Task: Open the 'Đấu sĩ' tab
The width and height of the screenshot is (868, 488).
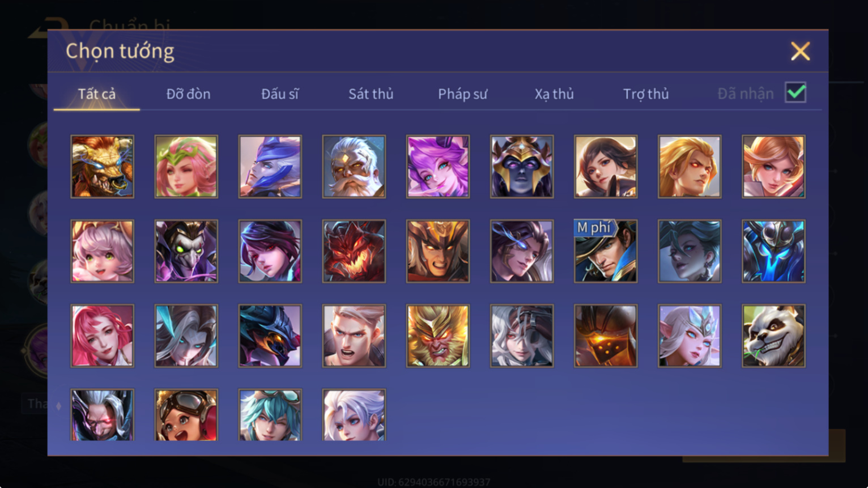Action: pos(280,94)
